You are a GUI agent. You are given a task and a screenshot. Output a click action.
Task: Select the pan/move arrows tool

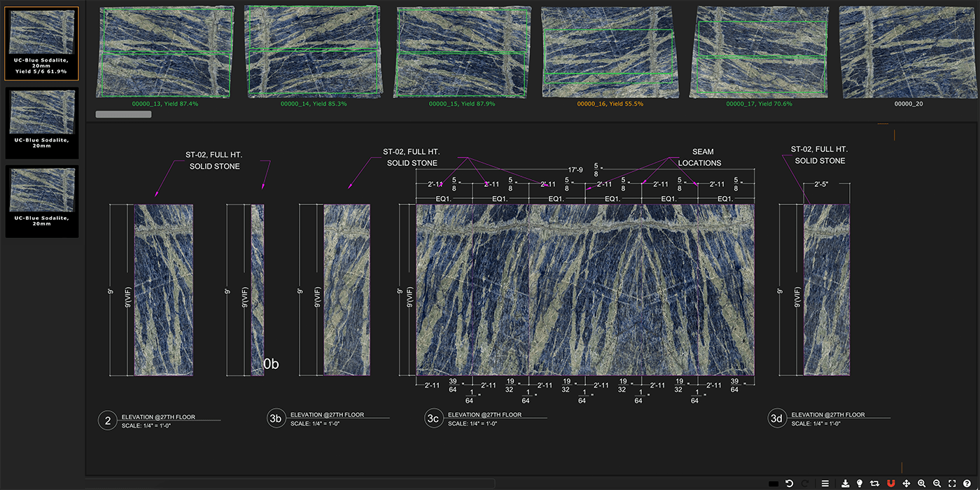906,484
